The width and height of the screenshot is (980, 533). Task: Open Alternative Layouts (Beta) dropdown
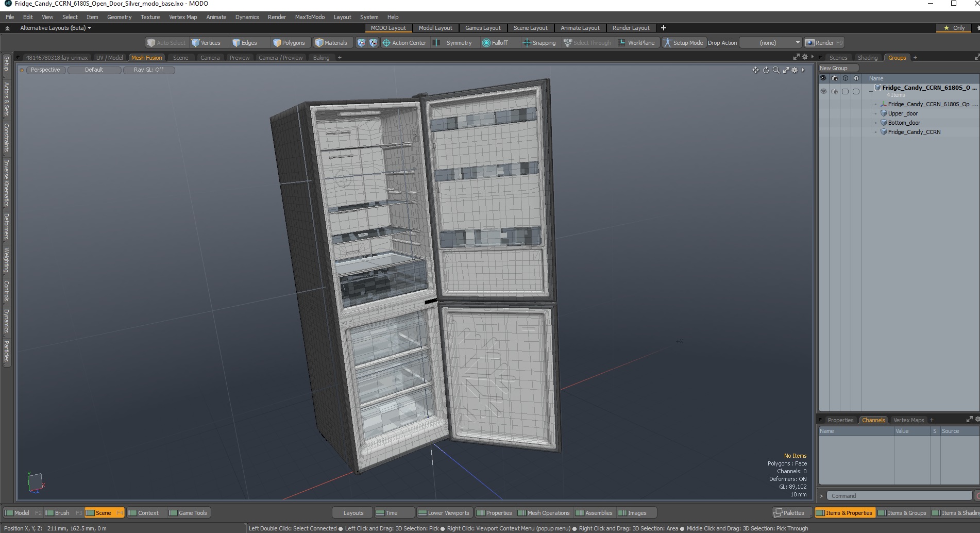(x=55, y=28)
